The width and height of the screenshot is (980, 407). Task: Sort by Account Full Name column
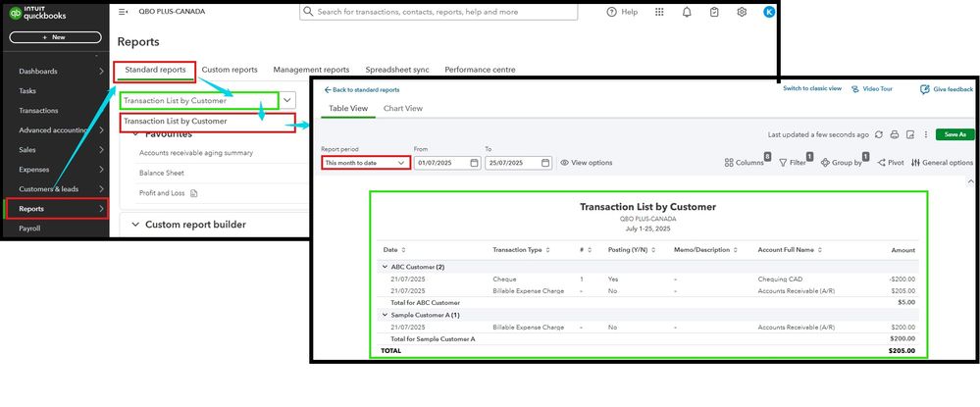(x=790, y=249)
